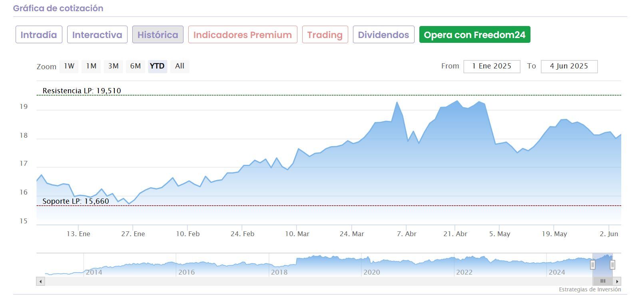Click the Opera con Freedom24 button
Screen dimensions: 644x305
tap(475, 35)
